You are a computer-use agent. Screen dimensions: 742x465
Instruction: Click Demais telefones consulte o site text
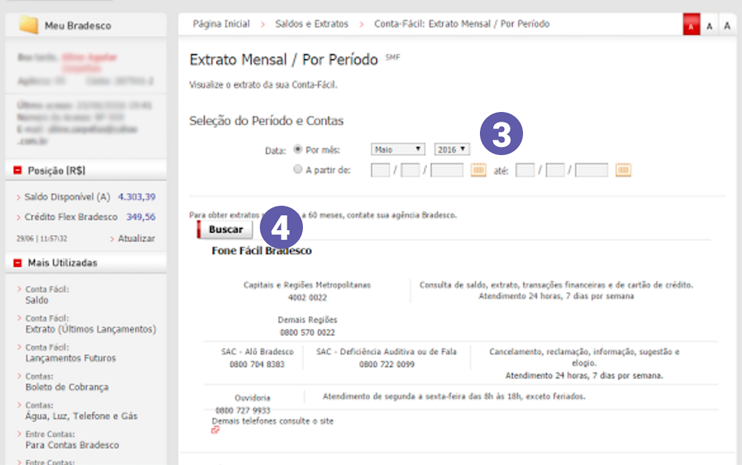[x=273, y=421]
